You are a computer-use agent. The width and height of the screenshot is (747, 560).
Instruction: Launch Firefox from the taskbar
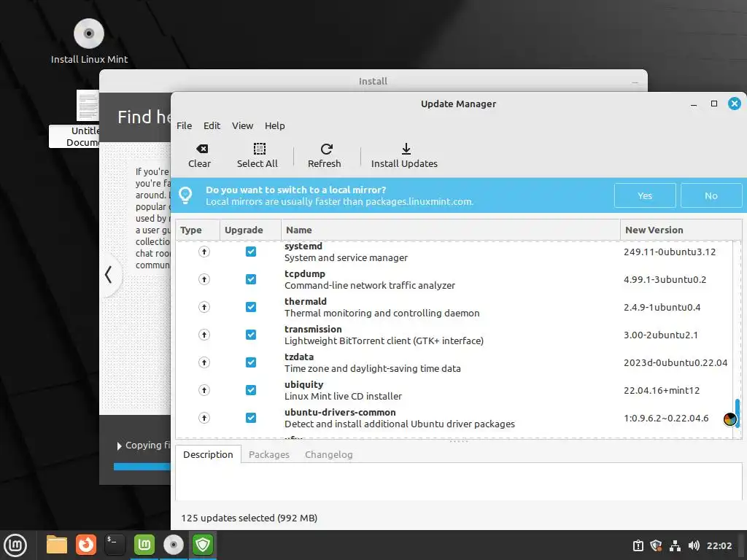[x=86, y=545]
